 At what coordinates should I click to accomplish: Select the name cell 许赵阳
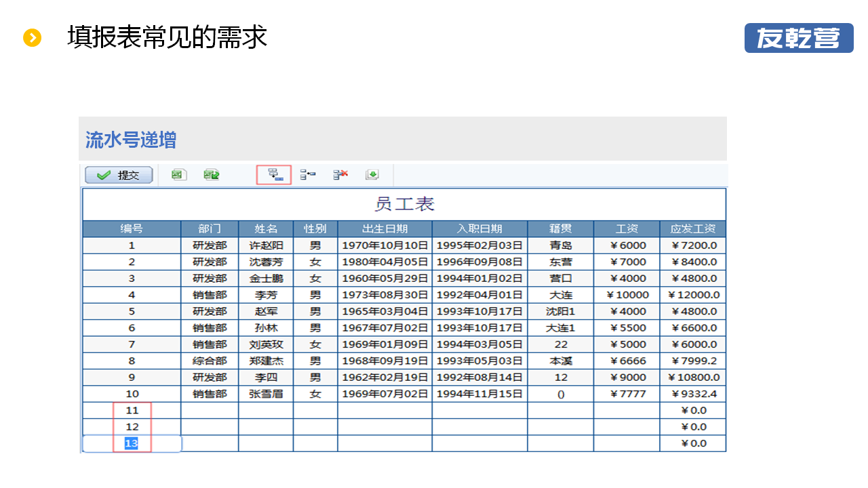tap(266, 245)
